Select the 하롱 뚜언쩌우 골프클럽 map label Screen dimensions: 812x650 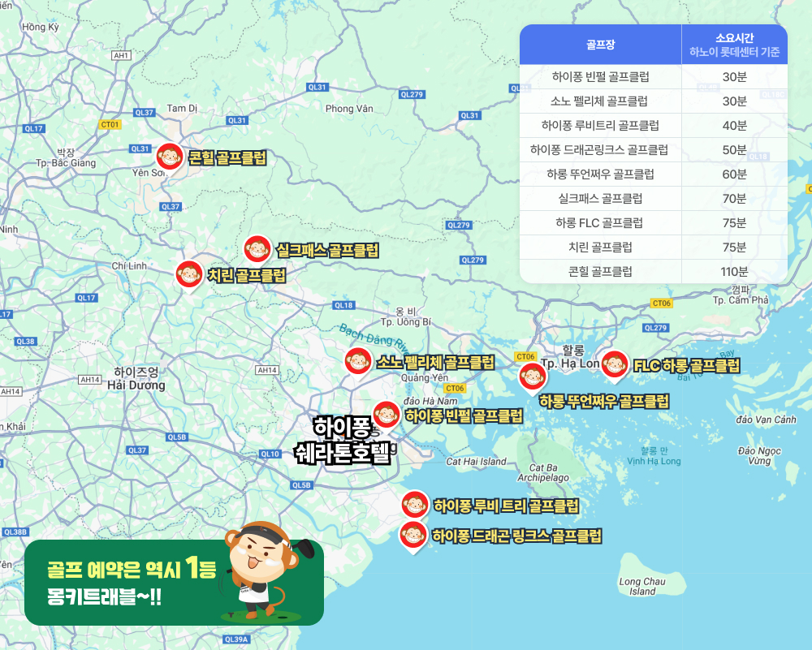point(604,401)
